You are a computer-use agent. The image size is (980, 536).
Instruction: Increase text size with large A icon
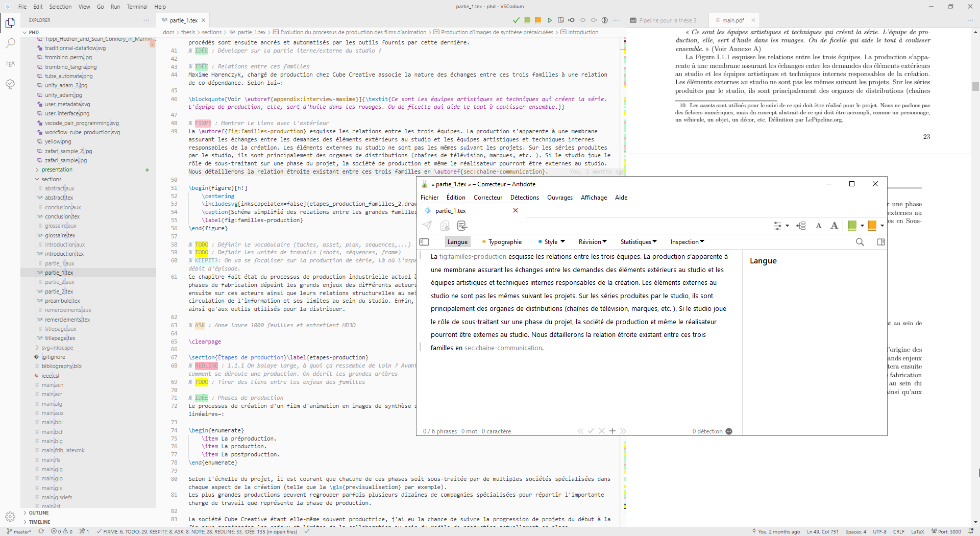tap(834, 226)
